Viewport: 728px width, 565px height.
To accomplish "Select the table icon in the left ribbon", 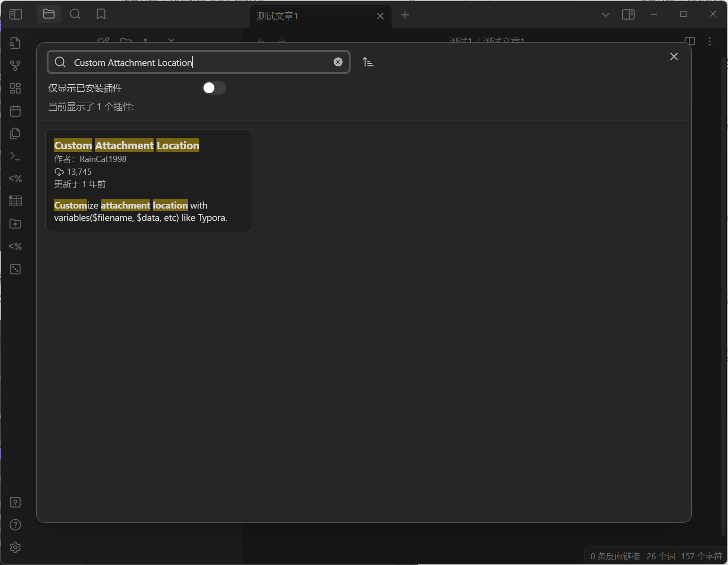I will click(15, 201).
